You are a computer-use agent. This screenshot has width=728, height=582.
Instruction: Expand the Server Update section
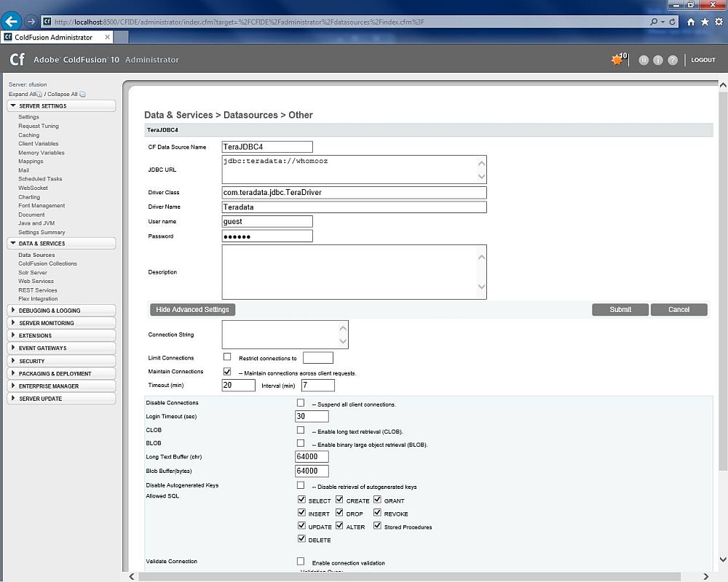pyautogui.click(x=61, y=399)
